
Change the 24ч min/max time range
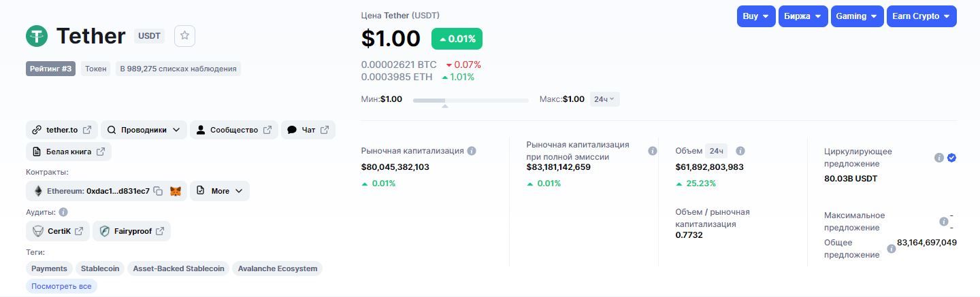tap(604, 99)
